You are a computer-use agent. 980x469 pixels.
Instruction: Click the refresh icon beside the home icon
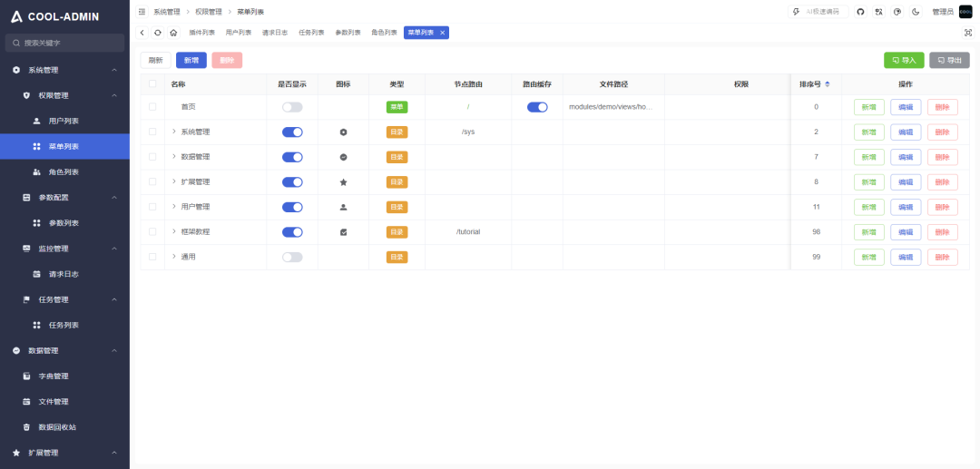point(158,33)
